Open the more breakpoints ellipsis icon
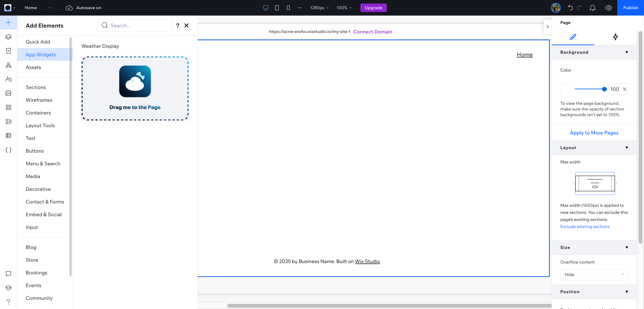The width and height of the screenshot is (644, 309). tap(300, 8)
